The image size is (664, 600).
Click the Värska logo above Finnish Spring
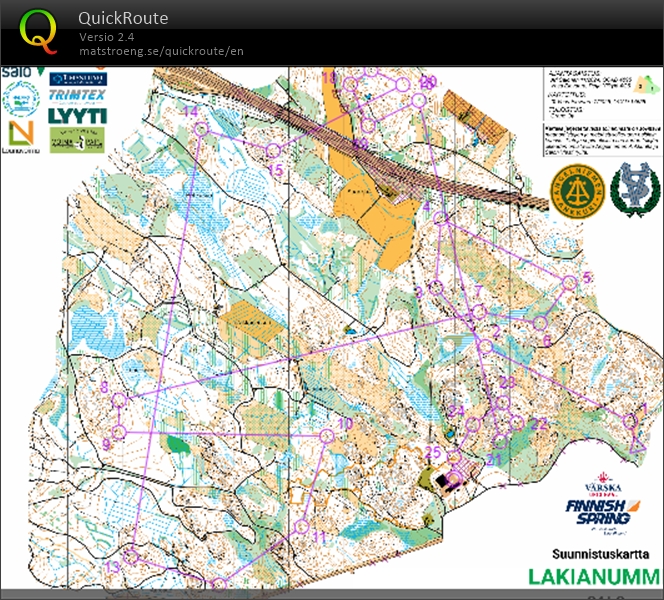[x=601, y=481]
